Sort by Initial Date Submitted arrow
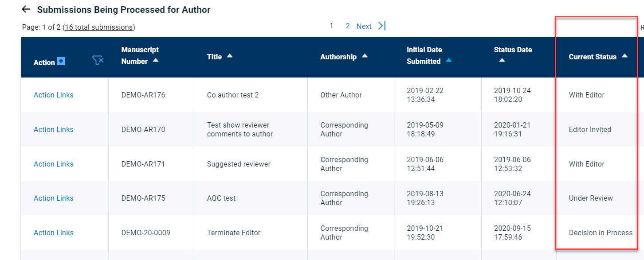The width and height of the screenshot is (644, 260). 449,60
